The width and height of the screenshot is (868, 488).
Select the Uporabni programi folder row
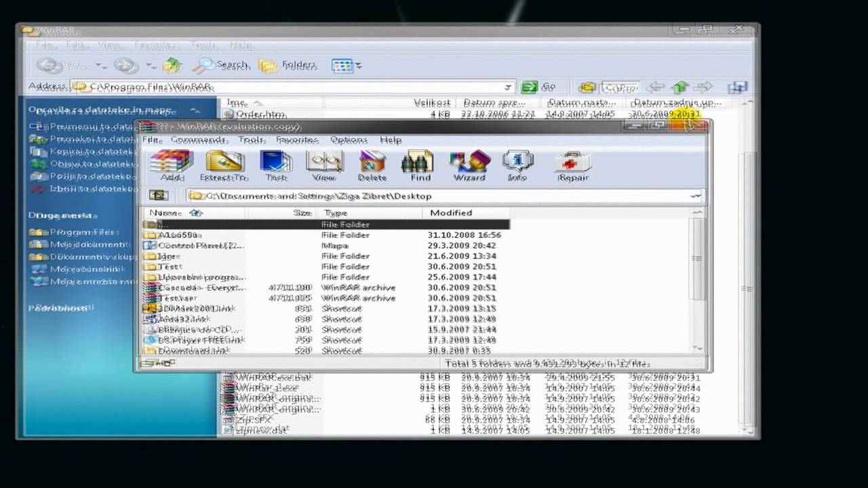pyautogui.click(x=325, y=277)
